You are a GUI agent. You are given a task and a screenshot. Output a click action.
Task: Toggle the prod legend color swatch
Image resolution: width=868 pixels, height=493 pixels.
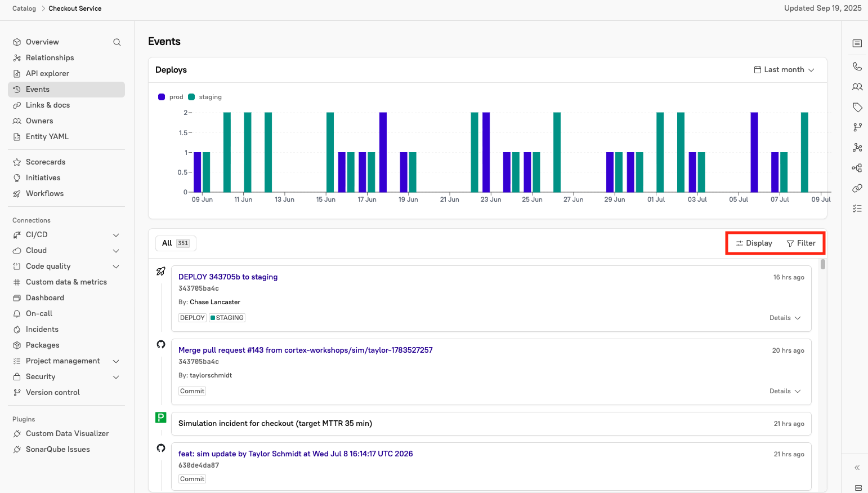tap(162, 97)
